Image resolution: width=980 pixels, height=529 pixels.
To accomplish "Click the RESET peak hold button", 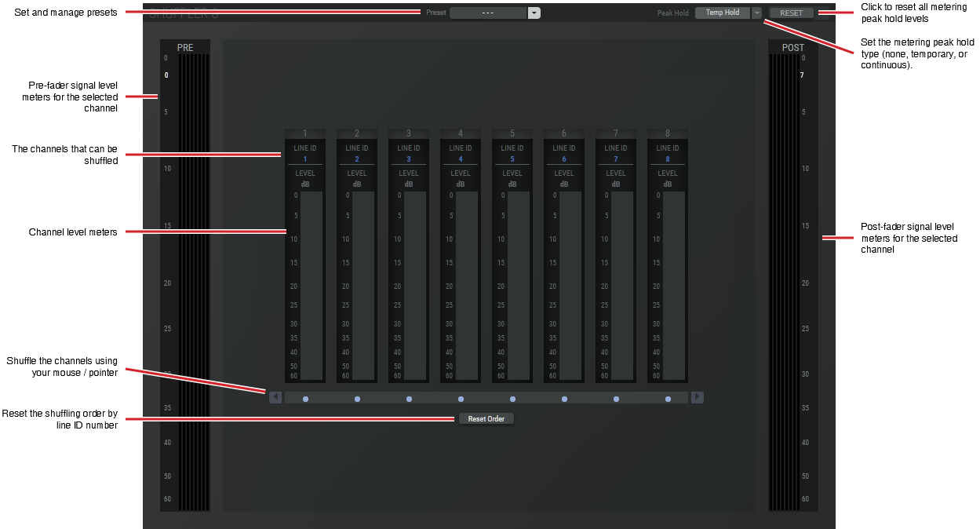I will pyautogui.click(x=791, y=13).
